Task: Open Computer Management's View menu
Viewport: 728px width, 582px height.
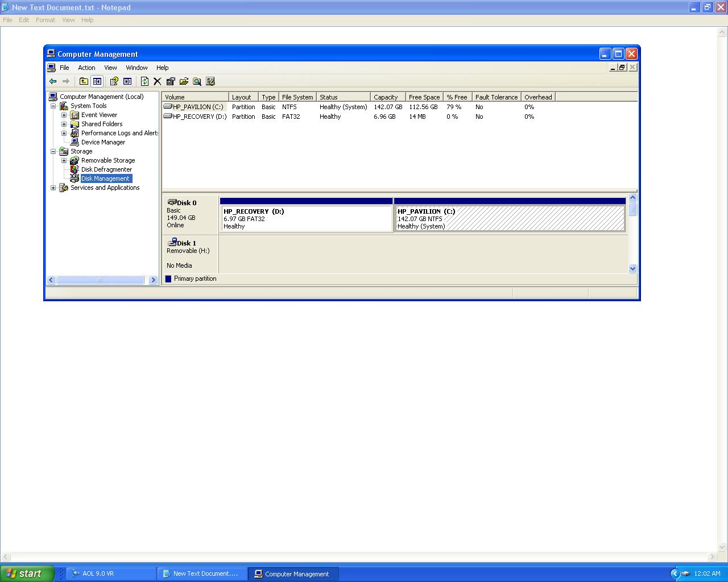Action: [110, 68]
